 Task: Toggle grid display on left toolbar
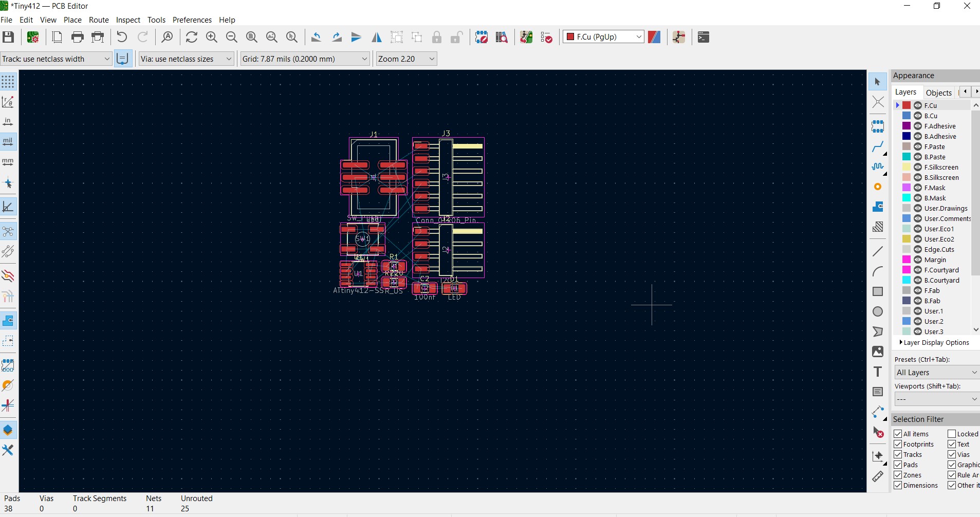coord(8,82)
